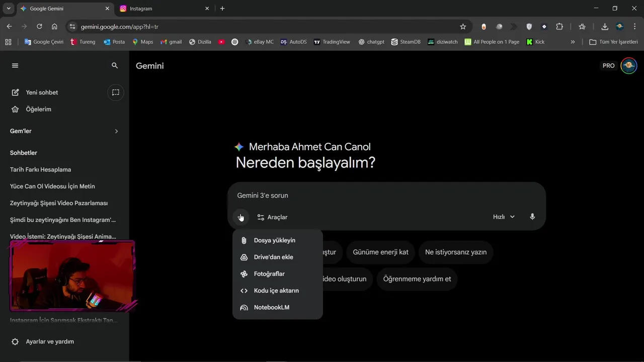Open the Tureng bookmark

point(83,42)
